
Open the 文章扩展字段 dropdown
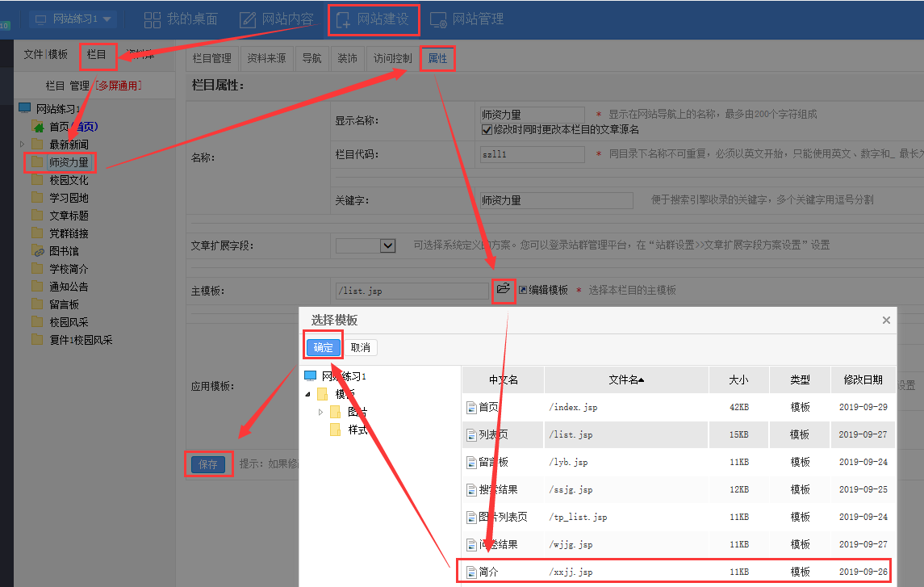pyautogui.click(x=387, y=245)
